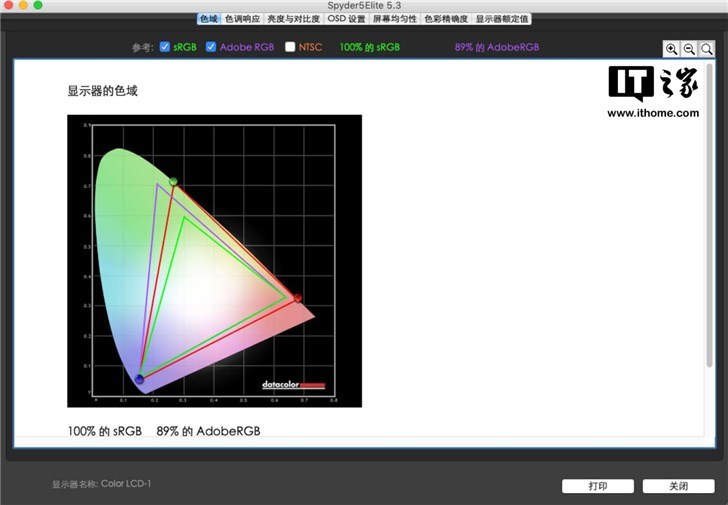Uncheck the Adobe RGB reference checkbox
Screen dimensions: 728x505
pyautogui.click(x=211, y=47)
